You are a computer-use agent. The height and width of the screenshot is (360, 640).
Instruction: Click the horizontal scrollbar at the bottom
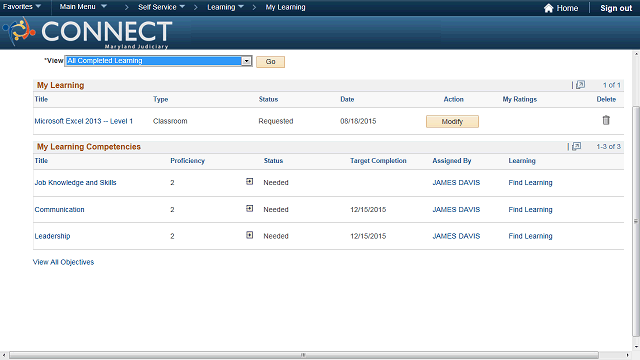[304, 355]
